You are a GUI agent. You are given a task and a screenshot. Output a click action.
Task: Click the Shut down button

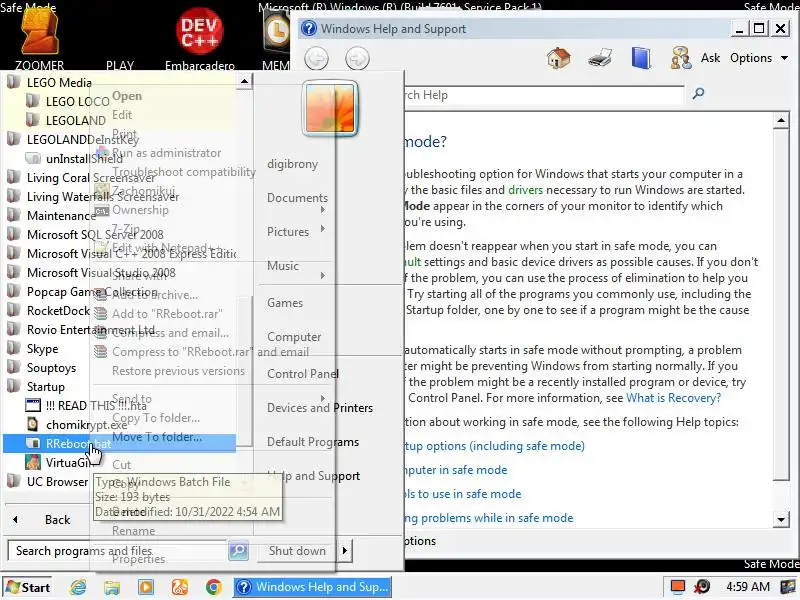[297, 551]
